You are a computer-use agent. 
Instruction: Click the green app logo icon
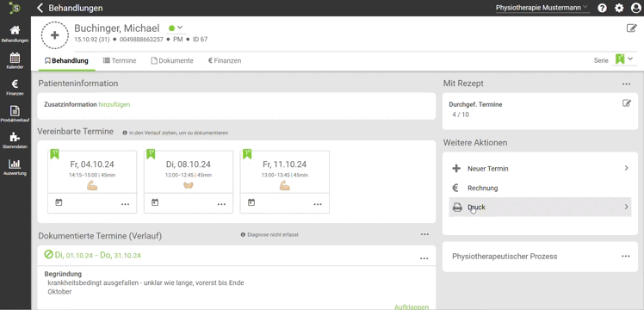click(15, 8)
